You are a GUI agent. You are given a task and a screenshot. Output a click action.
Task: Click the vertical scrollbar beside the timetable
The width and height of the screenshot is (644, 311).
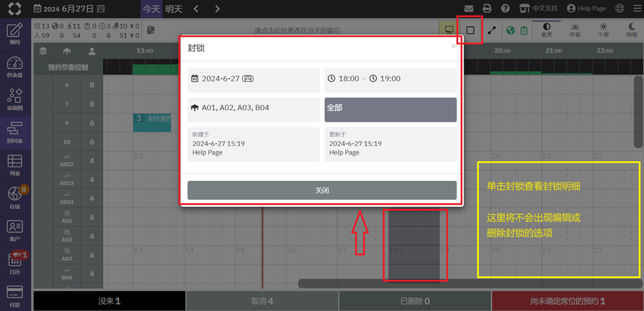tap(638, 112)
